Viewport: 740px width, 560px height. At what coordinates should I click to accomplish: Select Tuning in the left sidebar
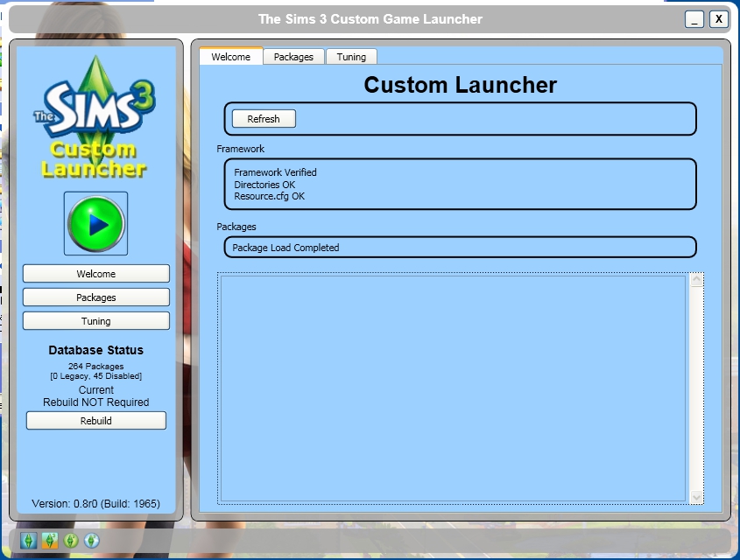click(x=95, y=320)
